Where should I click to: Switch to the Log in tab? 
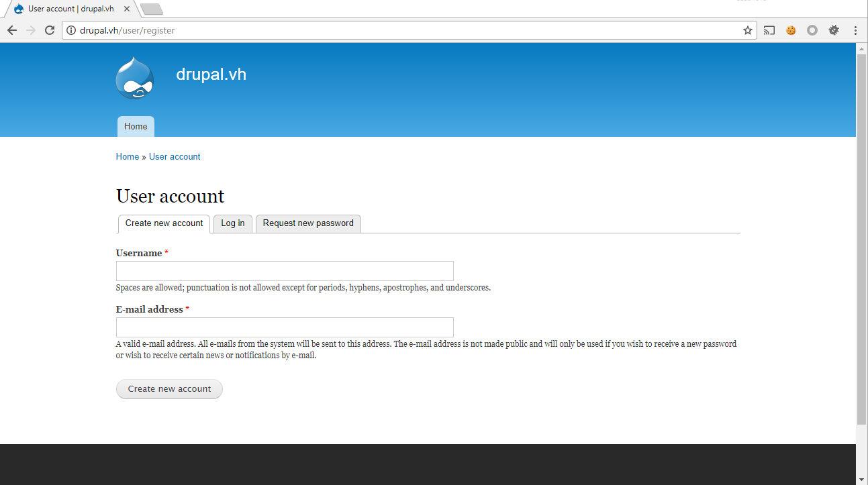233,223
